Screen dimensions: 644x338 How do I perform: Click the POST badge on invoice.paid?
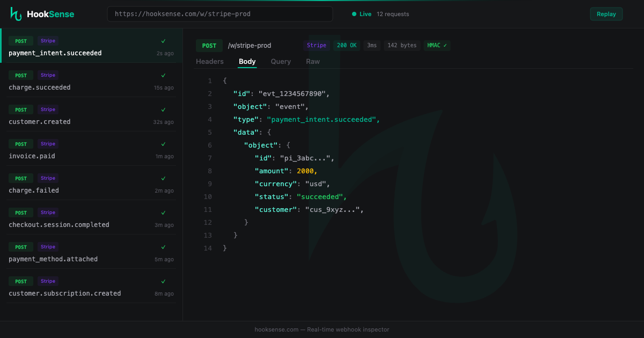tap(20, 144)
